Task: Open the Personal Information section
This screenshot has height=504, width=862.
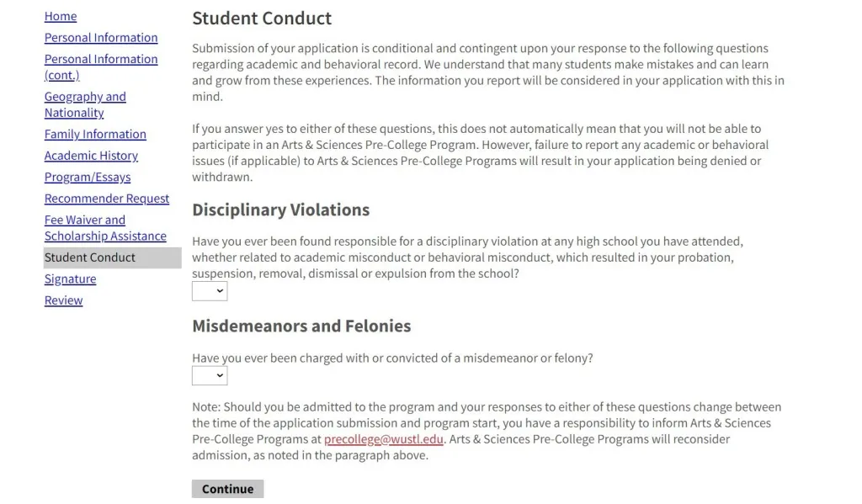Action: 101,38
